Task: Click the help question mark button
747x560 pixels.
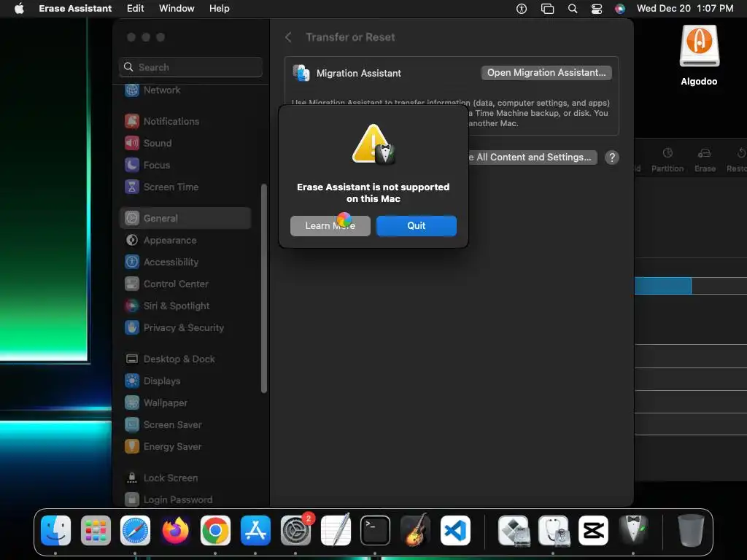Action: pos(612,157)
